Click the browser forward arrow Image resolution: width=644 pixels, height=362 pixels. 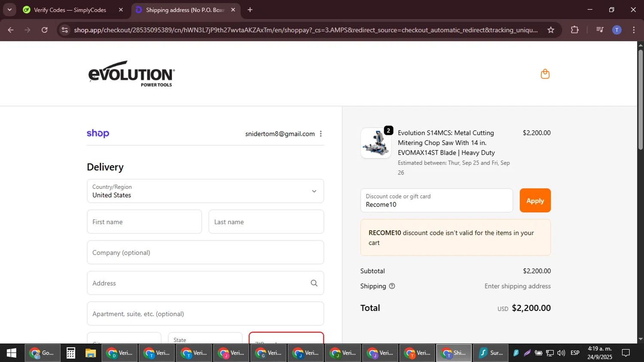coord(27,30)
